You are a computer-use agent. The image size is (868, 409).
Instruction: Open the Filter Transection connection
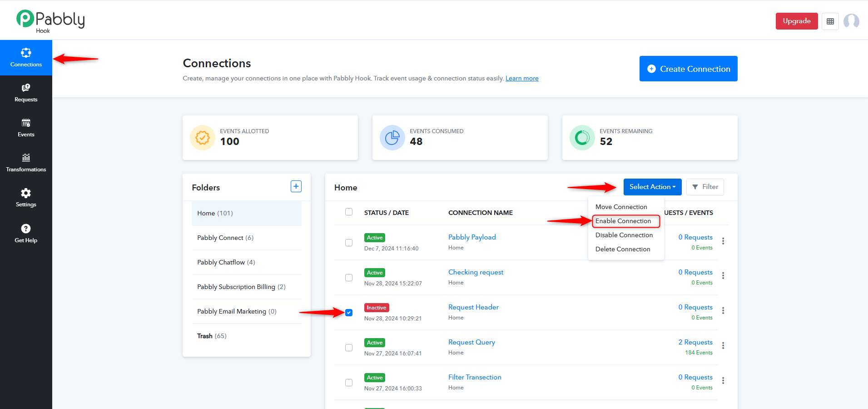click(x=475, y=377)
